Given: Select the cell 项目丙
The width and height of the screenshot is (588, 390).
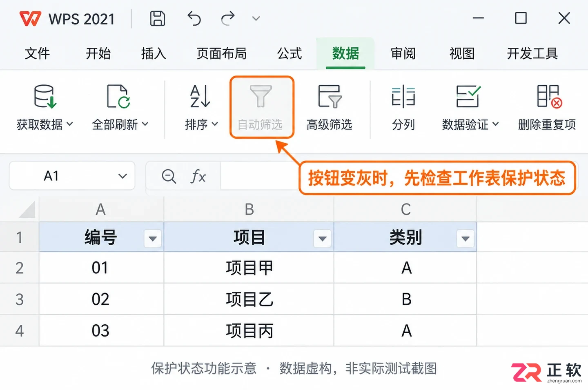Looking at the screenshot, I should coord(249,330).
